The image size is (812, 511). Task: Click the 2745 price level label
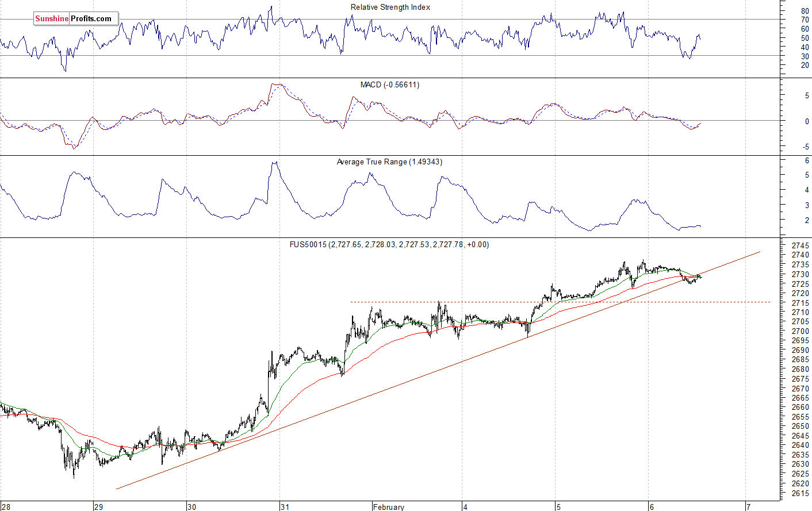pyautogui.click(x=800, y=245)
